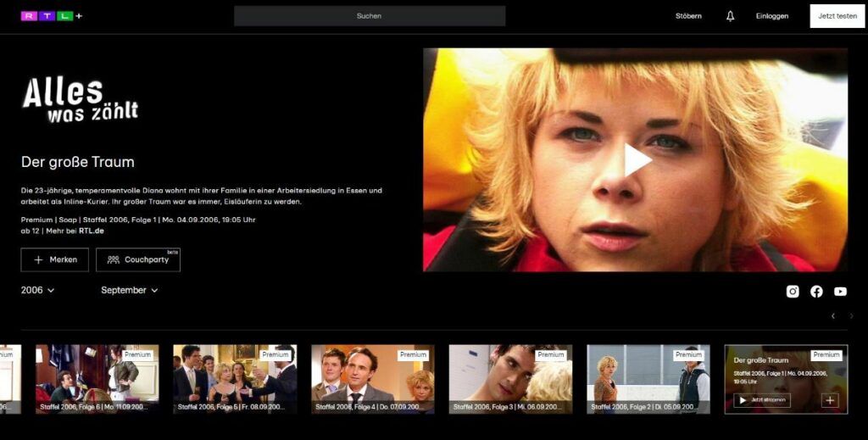Click Einloggen

(771, 16)
